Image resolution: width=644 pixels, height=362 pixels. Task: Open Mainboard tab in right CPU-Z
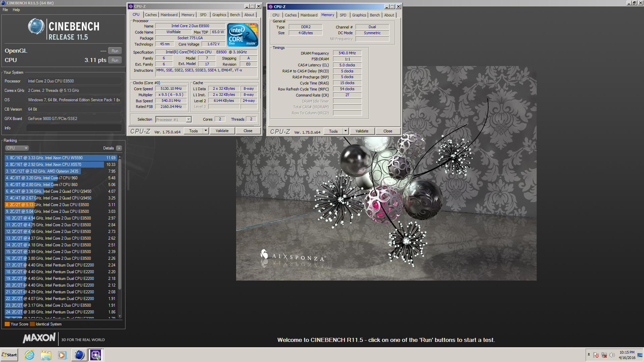[x=309, y=15]
